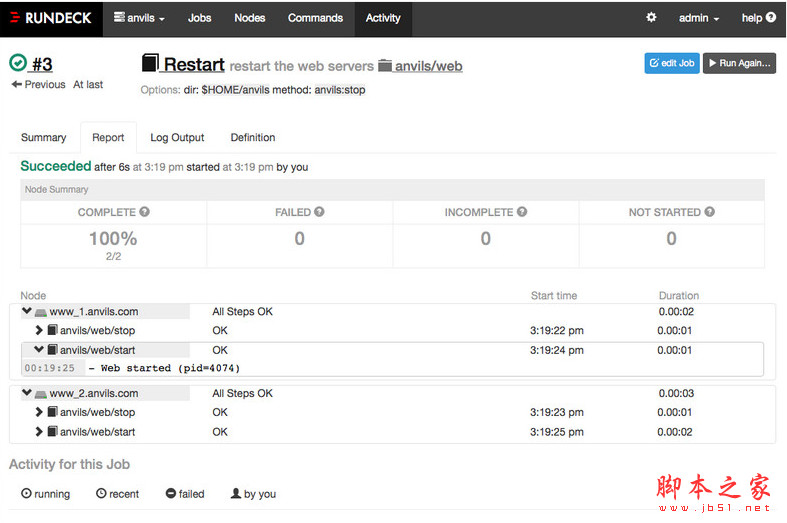The height and width of the screenshot is (523, 787).
Task: Click the 3:19:25 pm start time
Action: click(x=557, y=432)
